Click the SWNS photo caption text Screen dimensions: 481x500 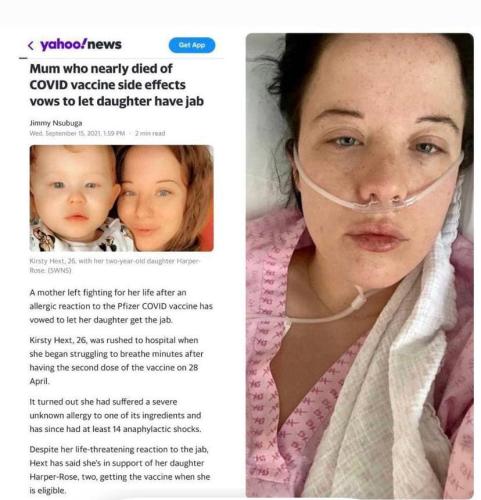pos(115,265)
